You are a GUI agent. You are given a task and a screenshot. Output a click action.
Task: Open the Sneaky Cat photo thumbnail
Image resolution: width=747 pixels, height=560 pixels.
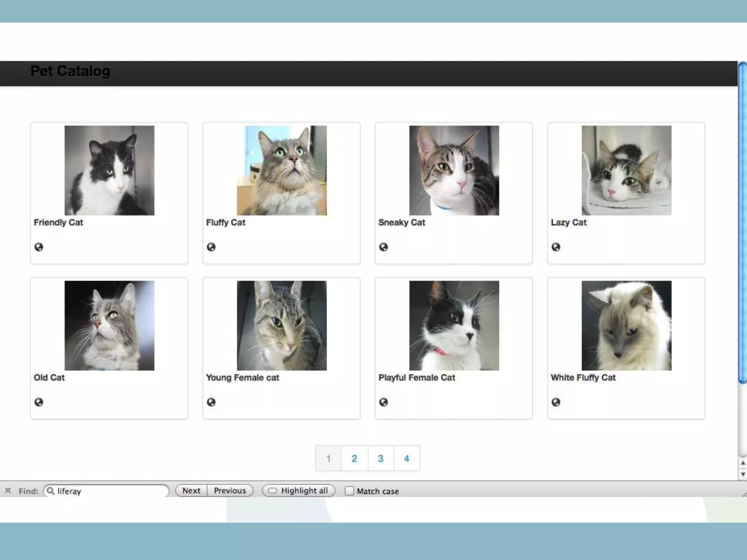(454, 170)
